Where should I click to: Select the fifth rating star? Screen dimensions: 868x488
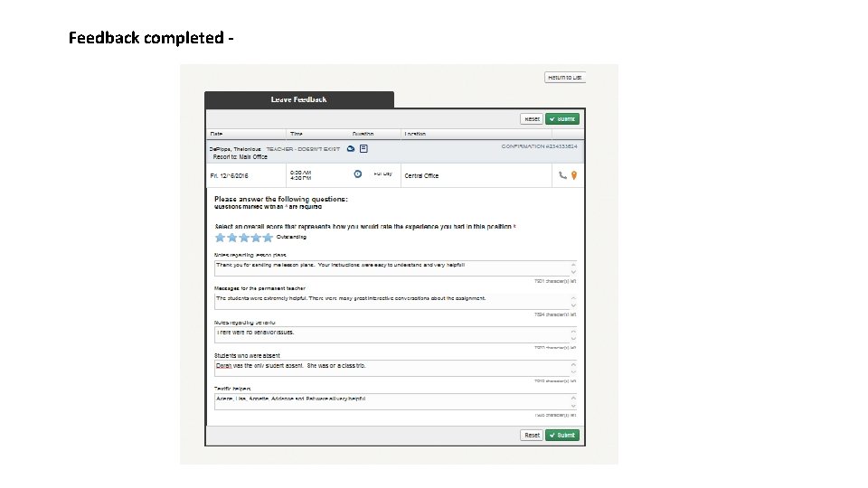point(268,238)
